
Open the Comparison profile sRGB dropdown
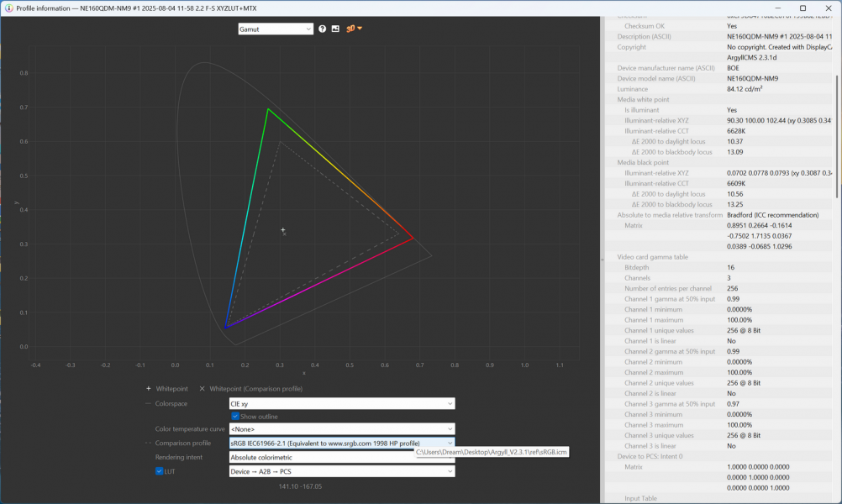pyautogui.click(x=342, y=443)
